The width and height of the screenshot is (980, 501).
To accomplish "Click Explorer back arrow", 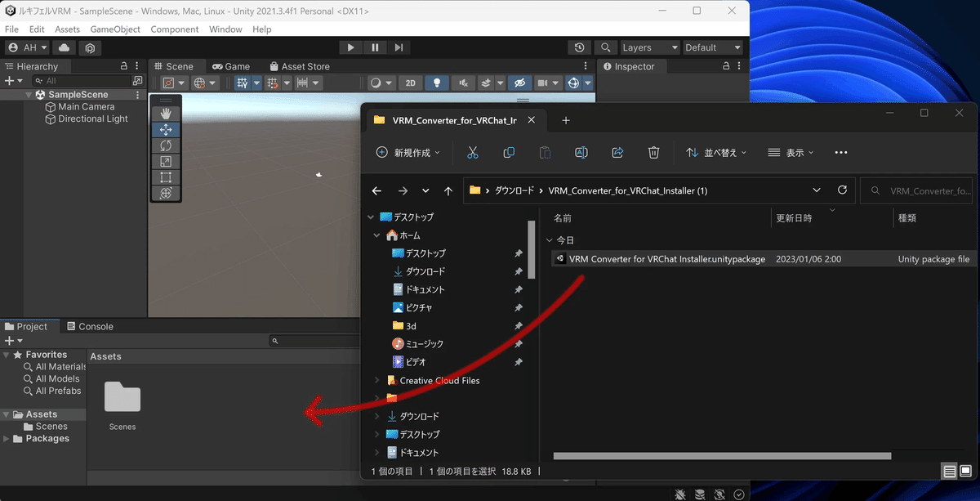I will [376, 190].
